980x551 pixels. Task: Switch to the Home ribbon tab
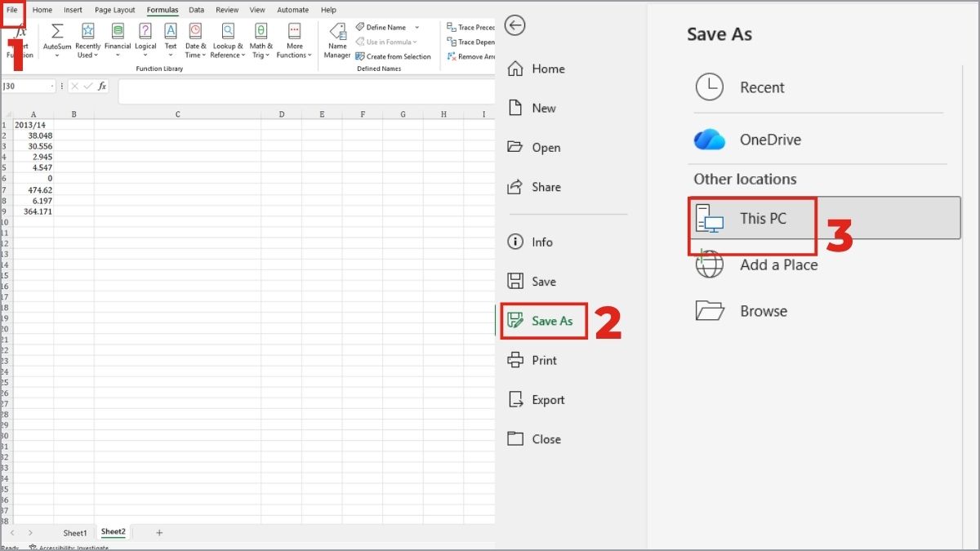pyautogui.click(x=42, y=10)
